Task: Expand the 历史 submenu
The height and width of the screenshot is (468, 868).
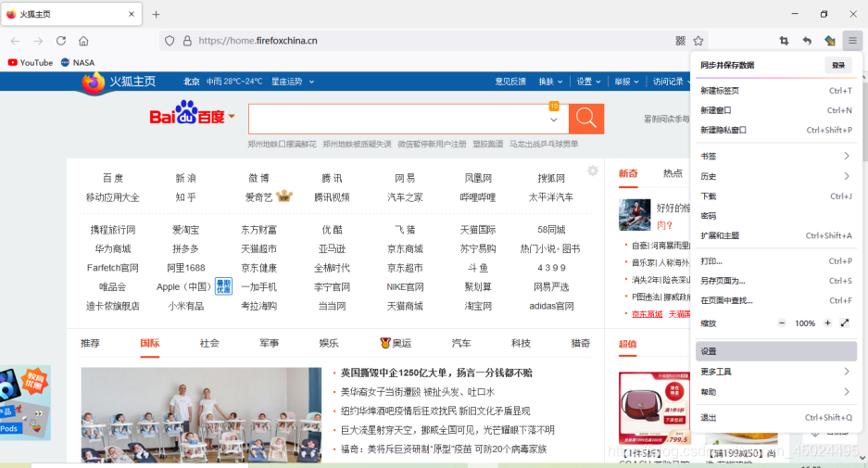Action: point(775,176)
